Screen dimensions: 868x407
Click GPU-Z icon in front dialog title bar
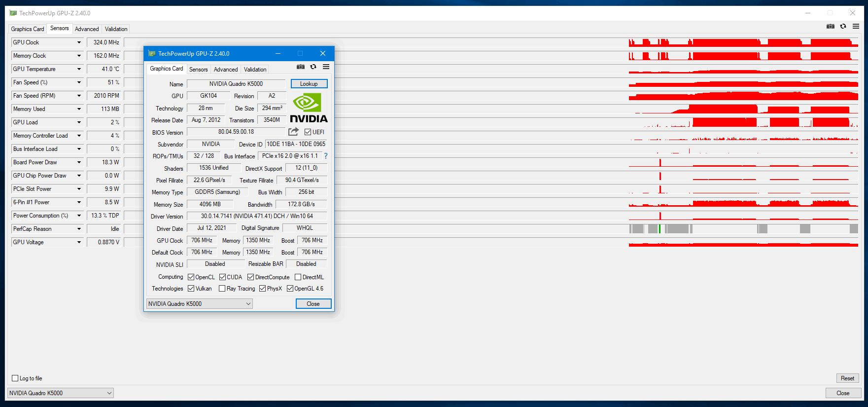[152, 53]
